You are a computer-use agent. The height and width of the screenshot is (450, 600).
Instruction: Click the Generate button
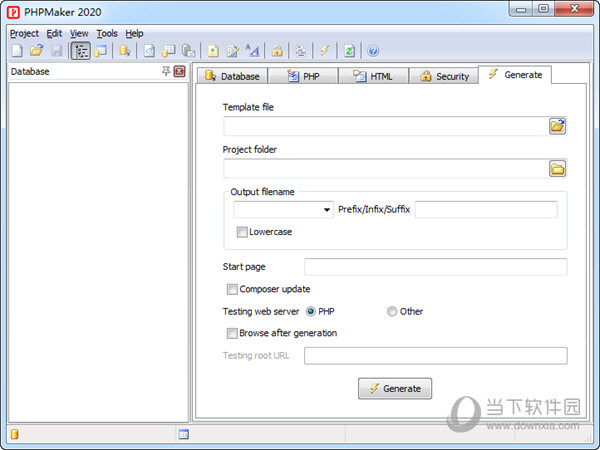click(395, 388)
